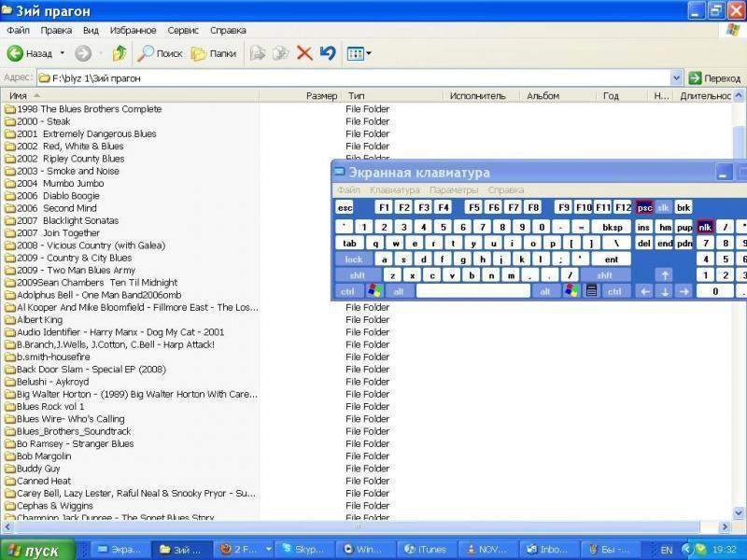Click the spacebar on on-screen keyboard
This screenshot has width=747, height=560.
point(472,291)
